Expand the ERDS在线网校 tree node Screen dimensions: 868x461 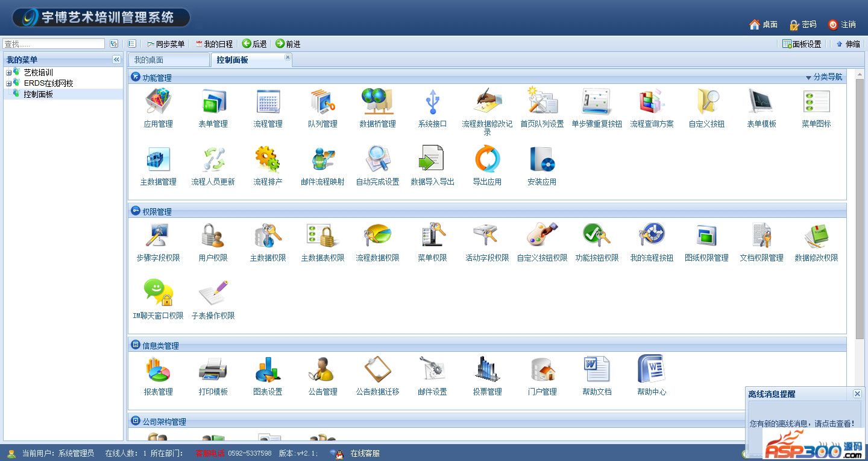point(8,84)
